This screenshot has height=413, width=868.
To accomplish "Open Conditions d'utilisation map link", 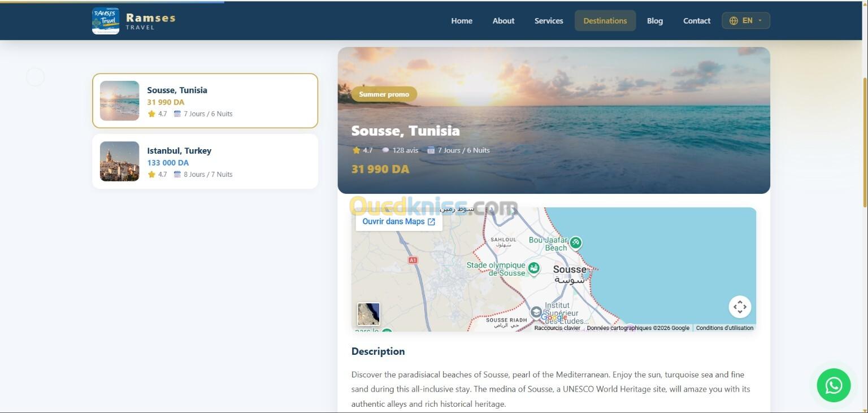I will pos(724,328).
